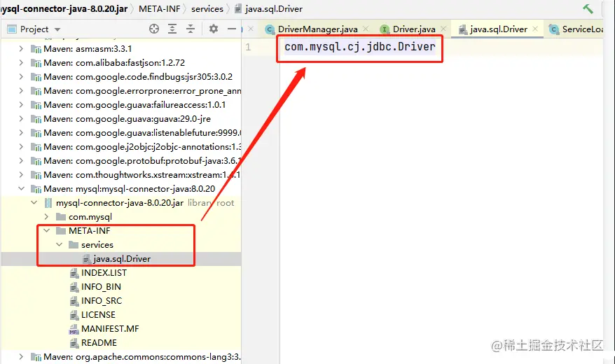615x364 pixels.
Task: Select the INFO_BIN file
Action: pyautogui.click(x=101, y=287)
